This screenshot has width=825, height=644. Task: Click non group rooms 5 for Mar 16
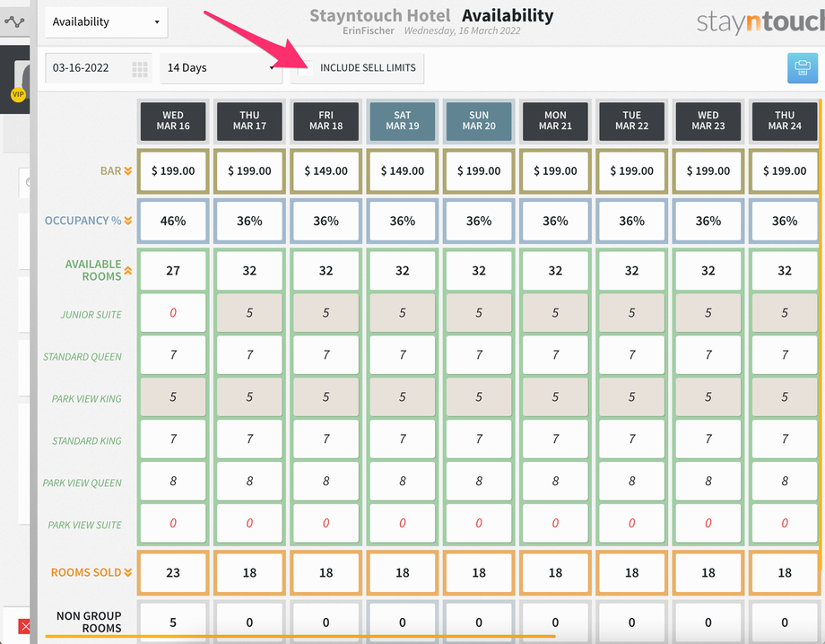[173, 622]
